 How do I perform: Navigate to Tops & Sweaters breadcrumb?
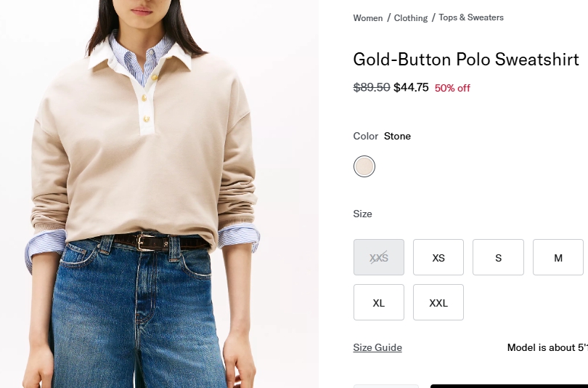coord(471,17)
